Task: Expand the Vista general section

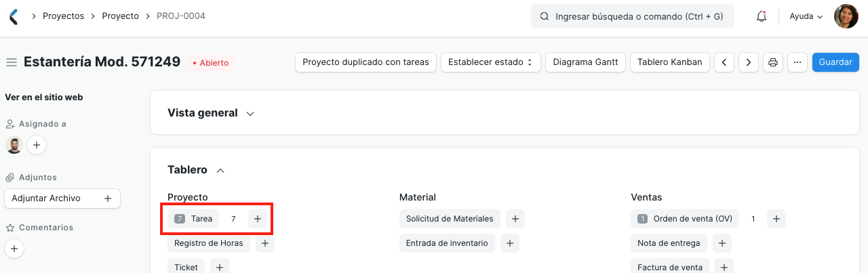Action: pyautogui.click(x=211, y=113)
